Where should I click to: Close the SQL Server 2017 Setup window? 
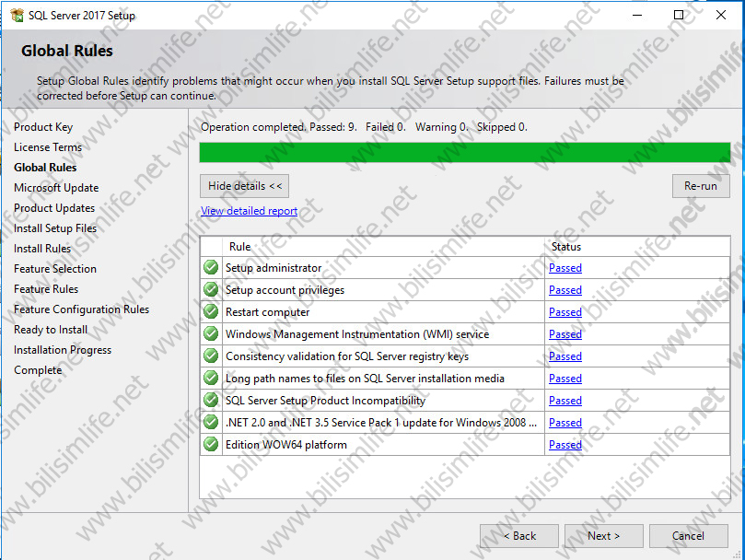tap(721, 15)
